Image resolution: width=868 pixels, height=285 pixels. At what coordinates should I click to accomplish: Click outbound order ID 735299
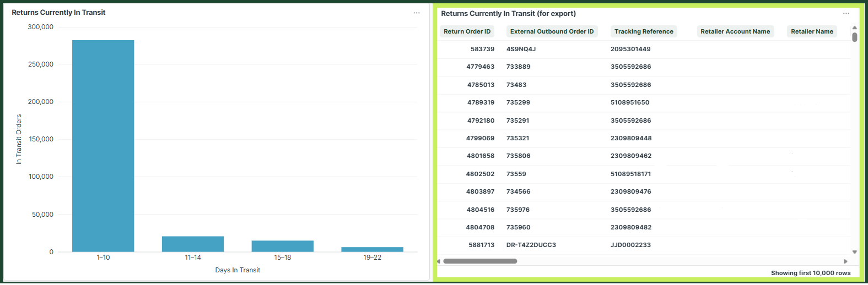coord(518,102)
